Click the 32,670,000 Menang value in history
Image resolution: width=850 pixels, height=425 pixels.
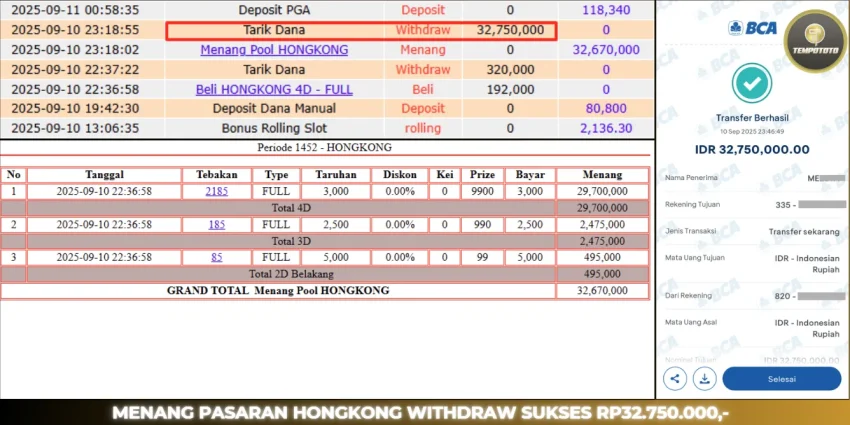606,50
